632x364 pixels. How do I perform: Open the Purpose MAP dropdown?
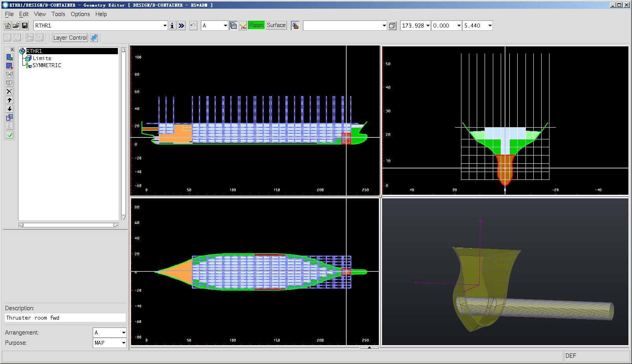(x=123, y=343)
